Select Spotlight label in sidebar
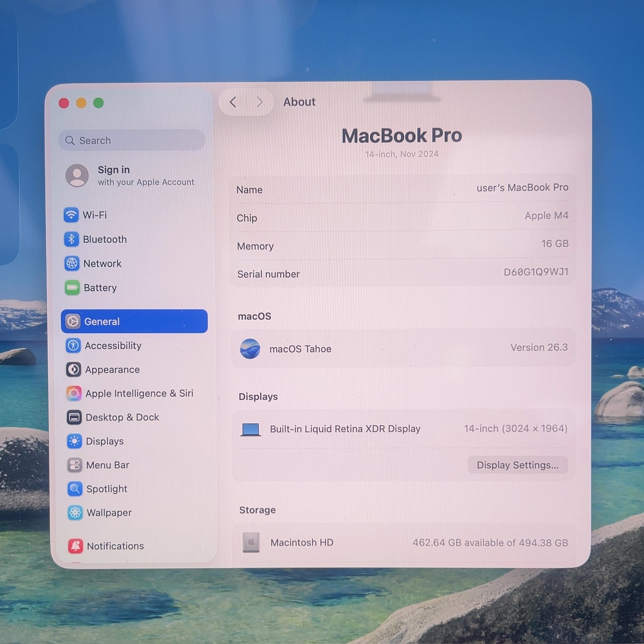644x644 pixels. [107, 489]
